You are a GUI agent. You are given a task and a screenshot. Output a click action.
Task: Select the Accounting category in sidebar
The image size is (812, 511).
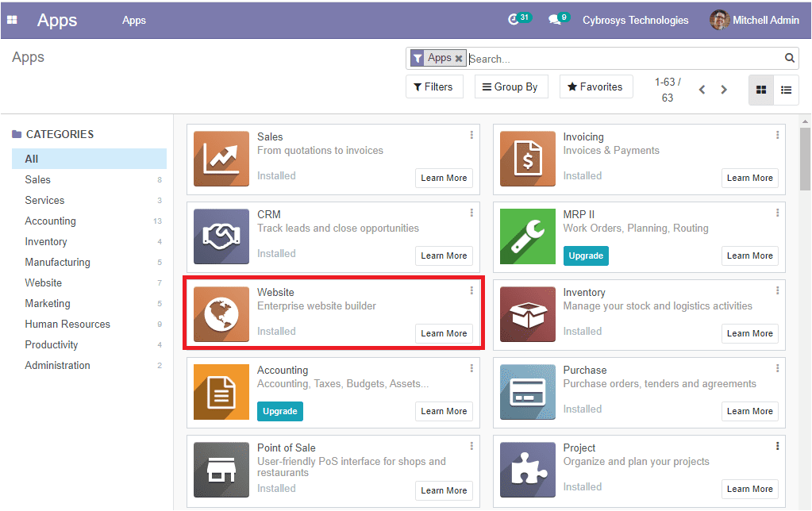pos(89,221)
